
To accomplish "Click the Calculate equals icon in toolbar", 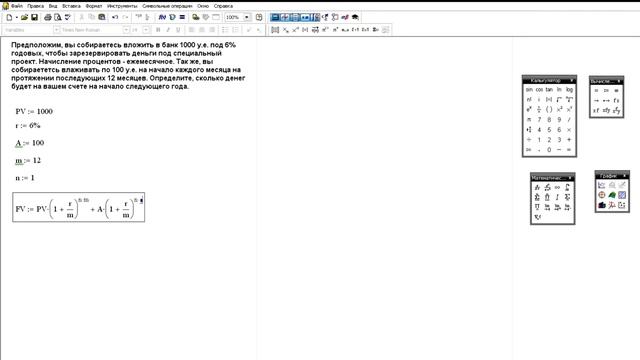I will coord(182,17).
